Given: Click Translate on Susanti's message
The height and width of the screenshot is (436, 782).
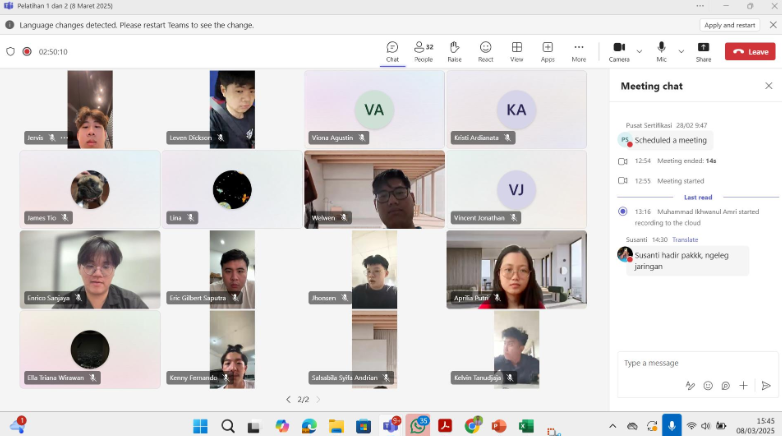Looking at the screenshot, I should click(x=685, y=239).
